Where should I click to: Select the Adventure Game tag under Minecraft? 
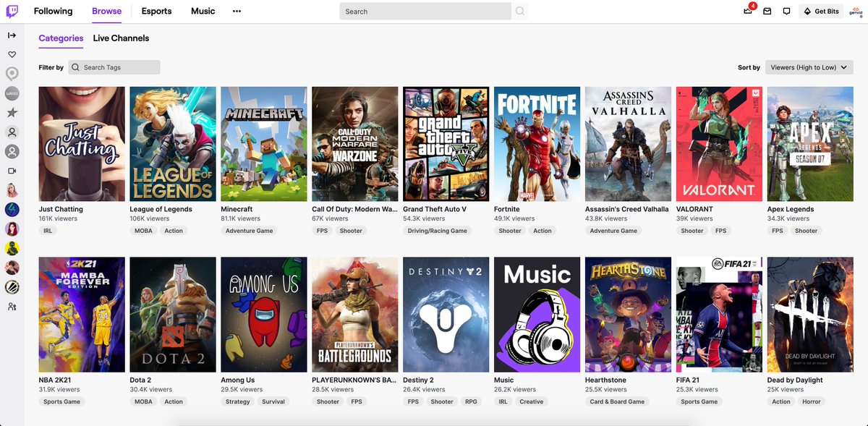[250, 231]
